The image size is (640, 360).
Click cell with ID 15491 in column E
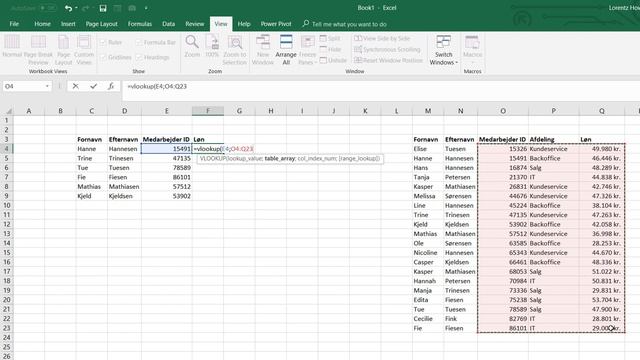pos(167,149)
